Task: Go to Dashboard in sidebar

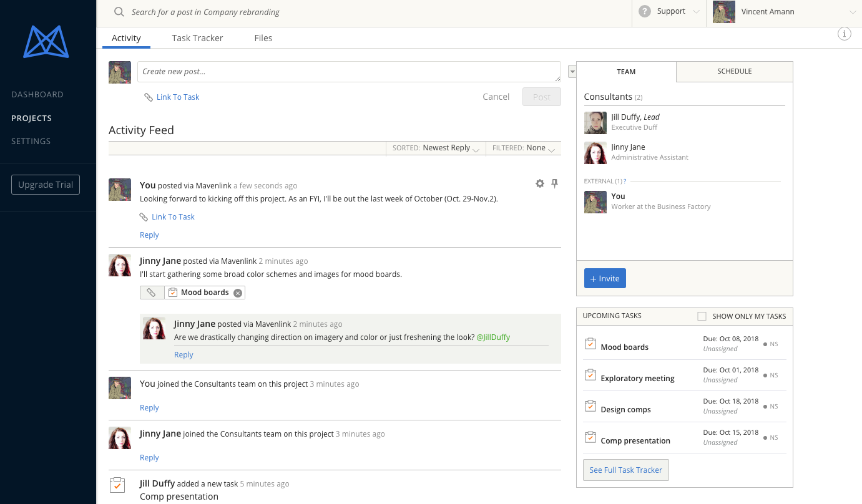Action: click(x=37, y=94)
